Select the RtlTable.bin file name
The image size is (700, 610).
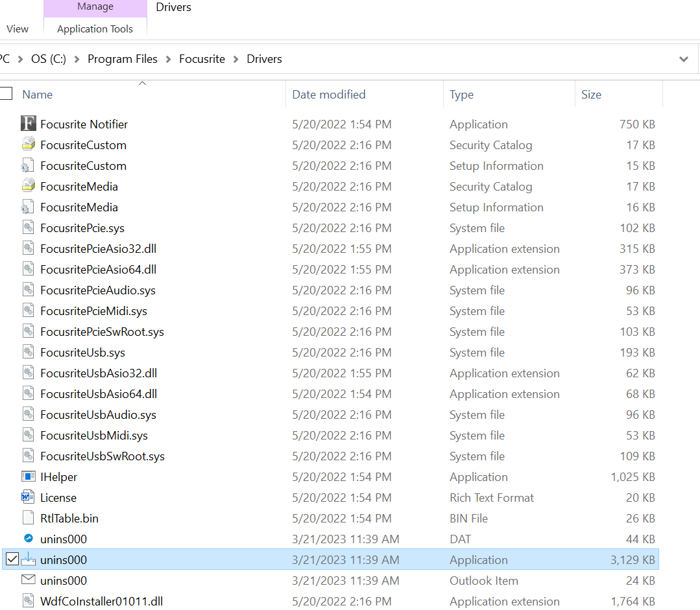pos(69,519)
